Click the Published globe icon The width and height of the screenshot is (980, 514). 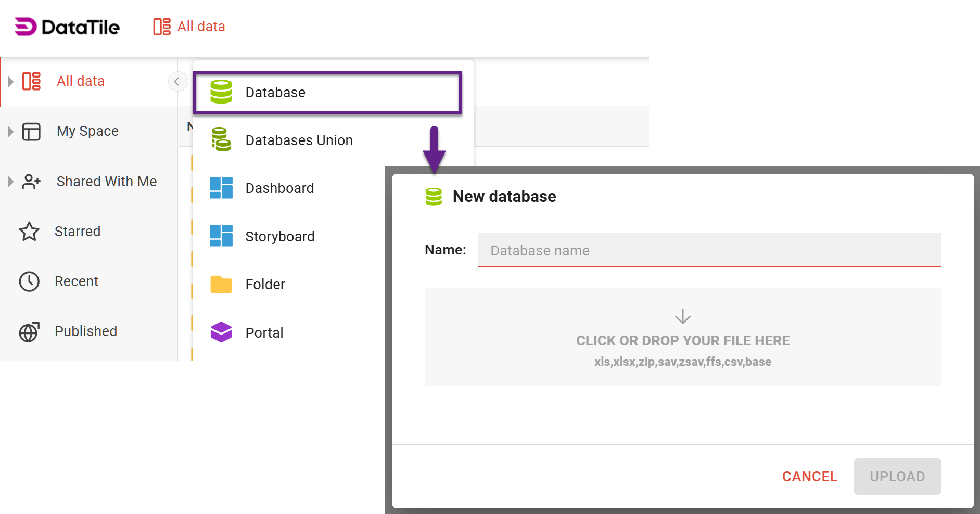click(x=29, y=331)
